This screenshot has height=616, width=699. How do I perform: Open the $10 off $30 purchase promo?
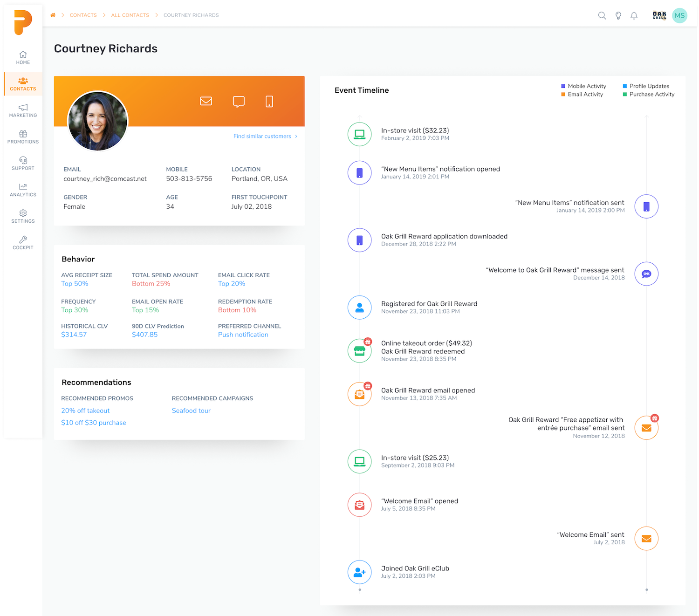[x=94, y=423]
